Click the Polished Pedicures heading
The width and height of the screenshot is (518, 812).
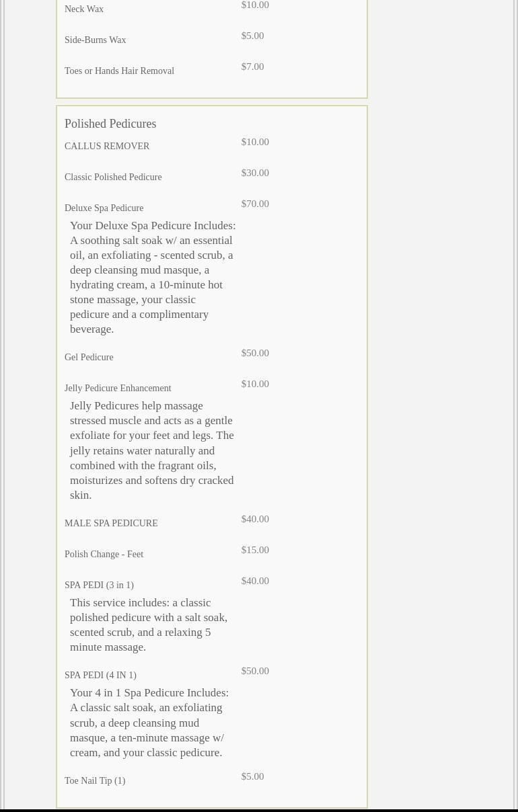[110, 124]
